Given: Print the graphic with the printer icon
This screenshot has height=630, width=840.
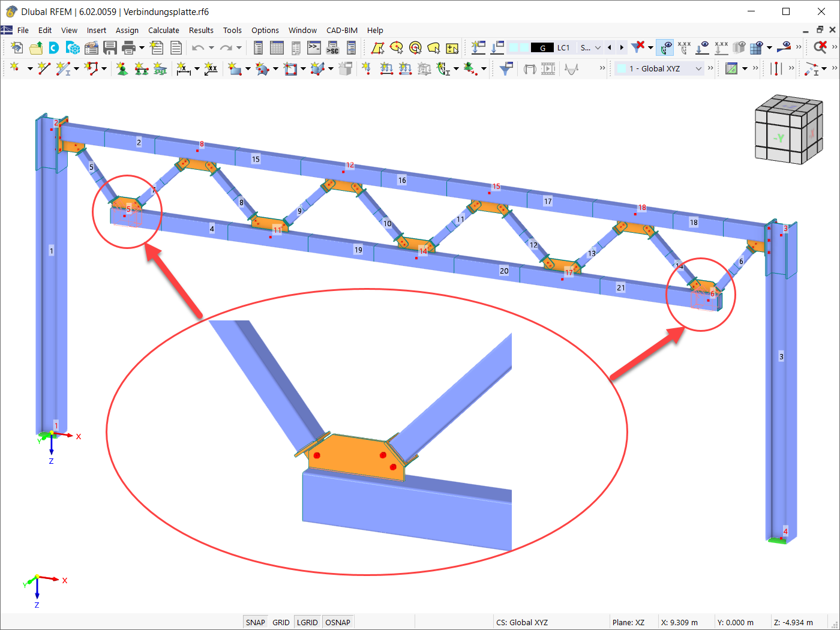Looking at the screenshot, I should (x=128, y=47).
